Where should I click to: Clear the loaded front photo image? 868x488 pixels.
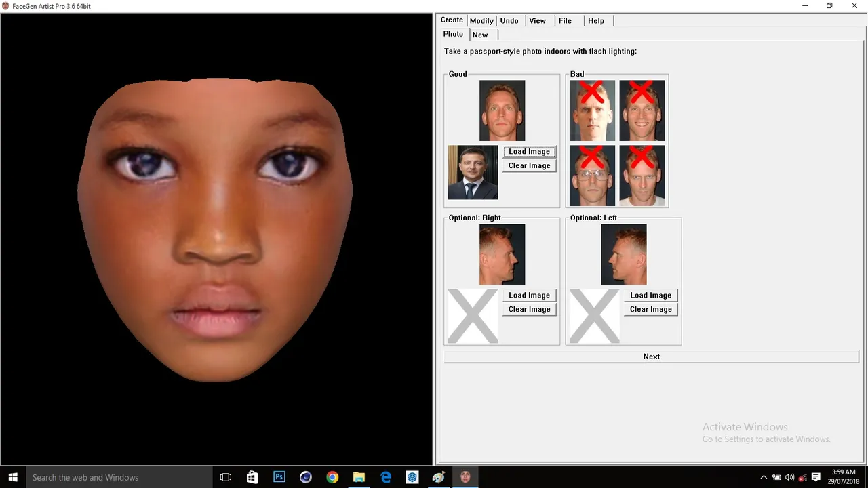pos(530,165)
